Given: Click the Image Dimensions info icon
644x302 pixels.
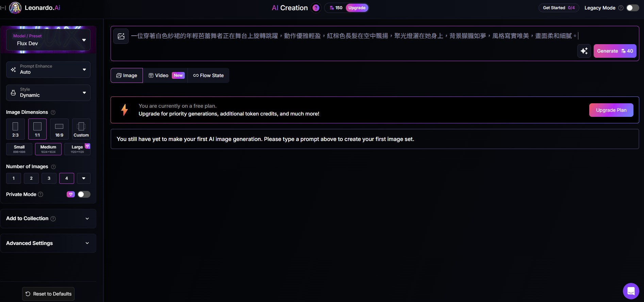Looking at the screenshot, I should pos(53,112).
